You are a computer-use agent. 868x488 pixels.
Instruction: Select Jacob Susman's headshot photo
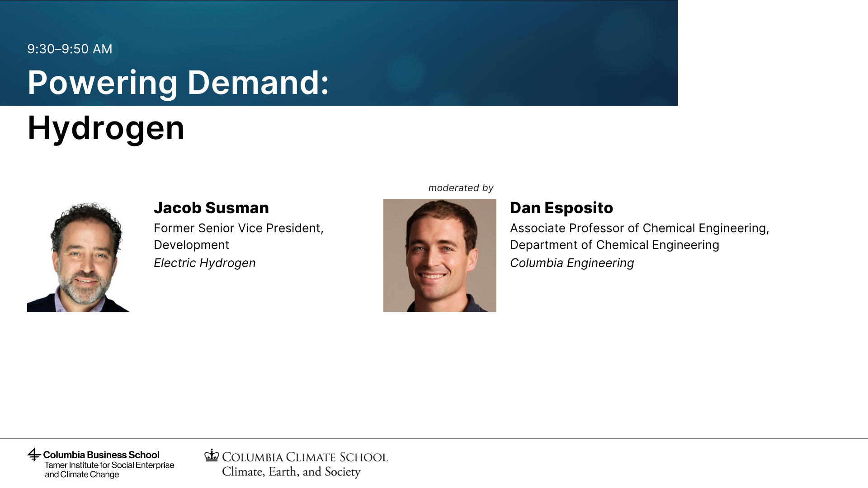[79, 255]
